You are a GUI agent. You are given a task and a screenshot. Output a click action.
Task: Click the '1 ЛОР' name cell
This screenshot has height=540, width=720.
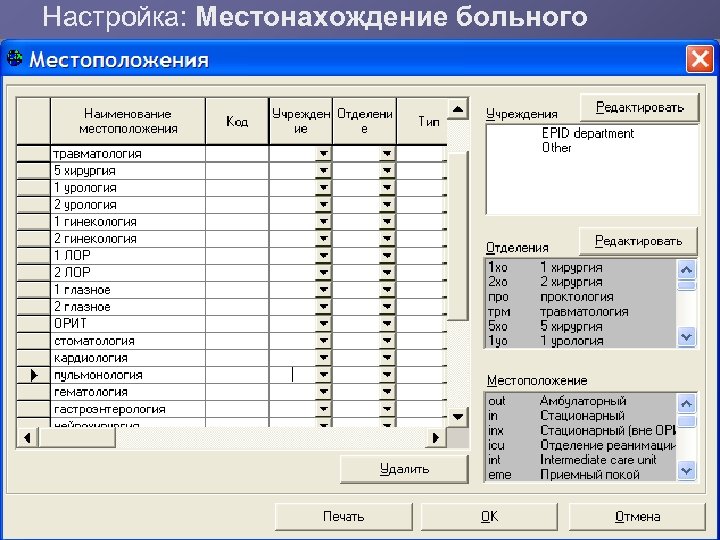click(x=128, y=255)
